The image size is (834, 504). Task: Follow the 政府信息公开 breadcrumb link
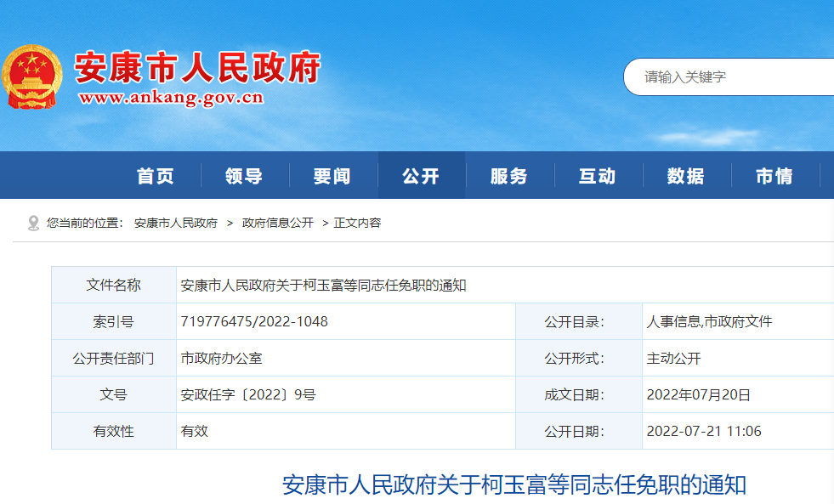[x=278, y=223]
